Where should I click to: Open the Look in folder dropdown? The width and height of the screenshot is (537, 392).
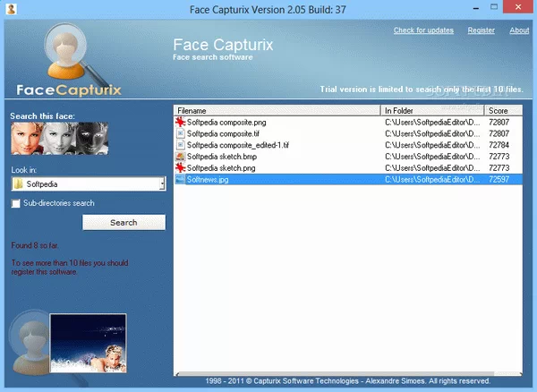point(162,183)
